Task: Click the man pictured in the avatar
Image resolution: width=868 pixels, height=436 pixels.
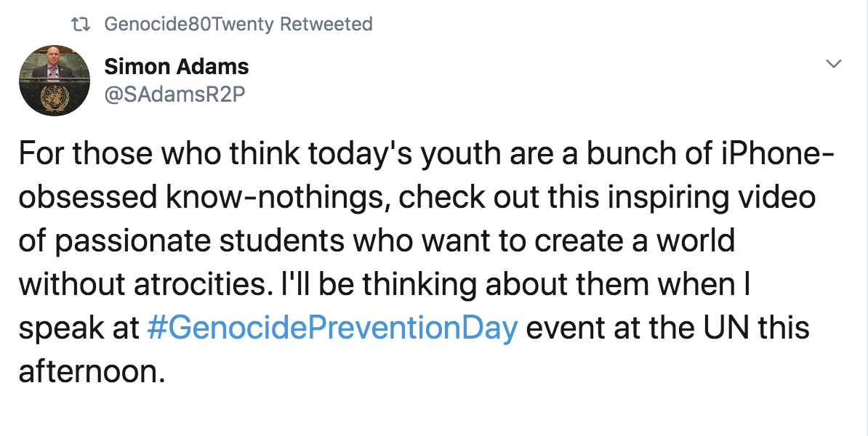Action: pyautogui.click(x=52, y=65)
